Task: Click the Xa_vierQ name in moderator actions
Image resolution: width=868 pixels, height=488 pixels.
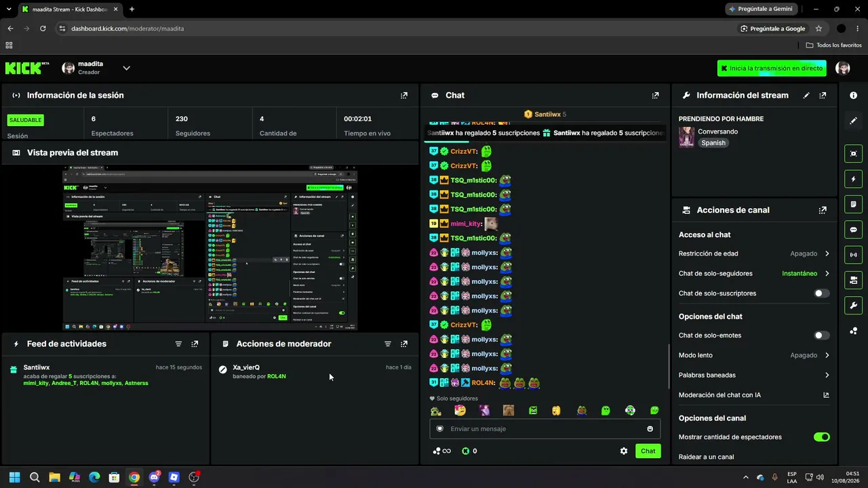Action: point(246,367)
